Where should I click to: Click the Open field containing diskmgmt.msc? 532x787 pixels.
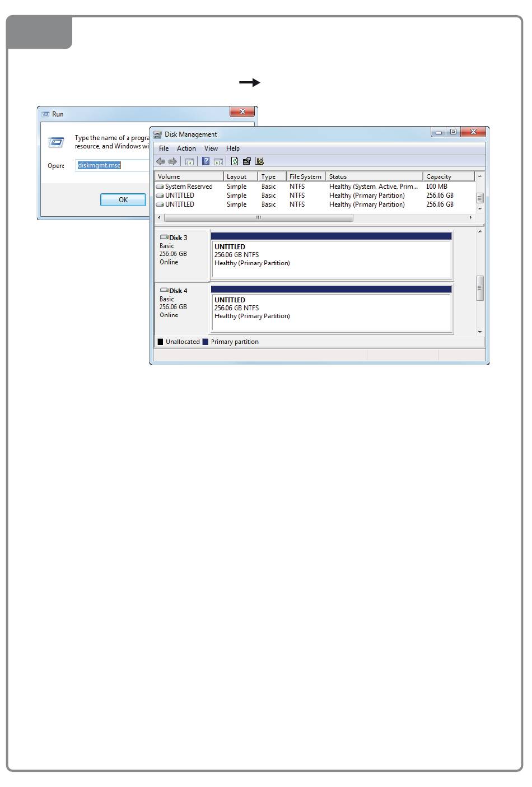click(x=113, y=166)
